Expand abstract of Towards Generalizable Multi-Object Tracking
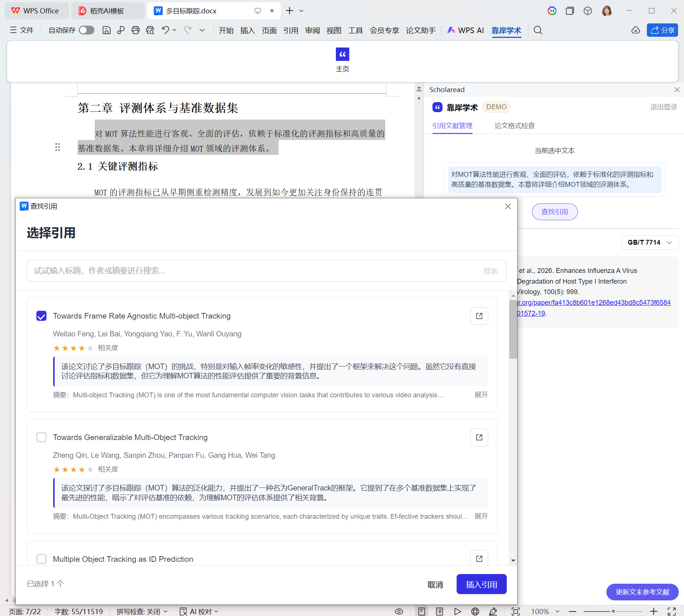The width and height of the screenshot is (684, 616). (481, 516)
